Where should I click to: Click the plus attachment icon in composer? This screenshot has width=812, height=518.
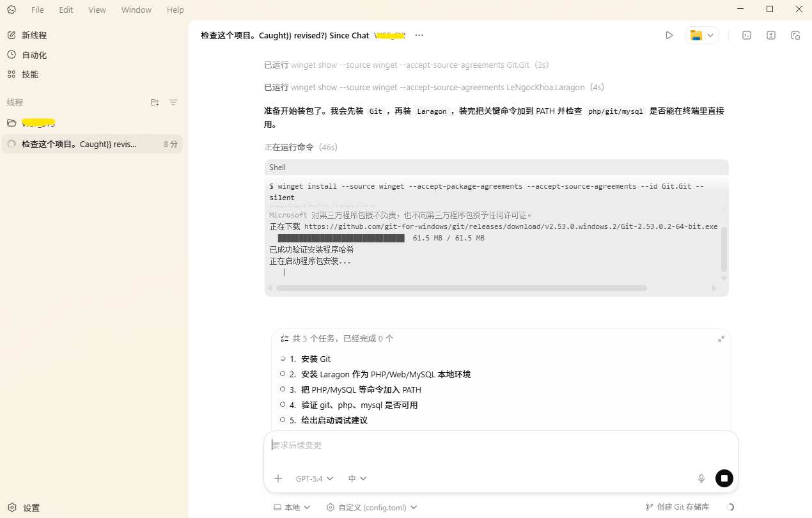(278, 478)
